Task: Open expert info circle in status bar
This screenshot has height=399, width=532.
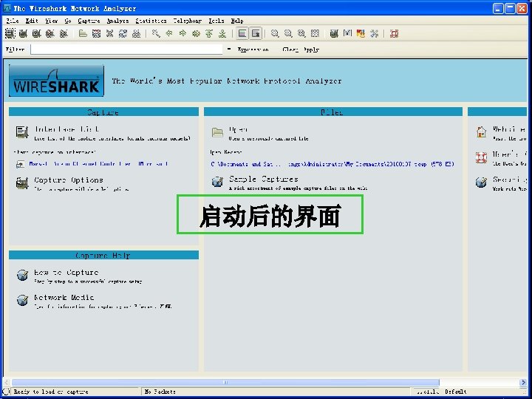Action: (7, 392)
